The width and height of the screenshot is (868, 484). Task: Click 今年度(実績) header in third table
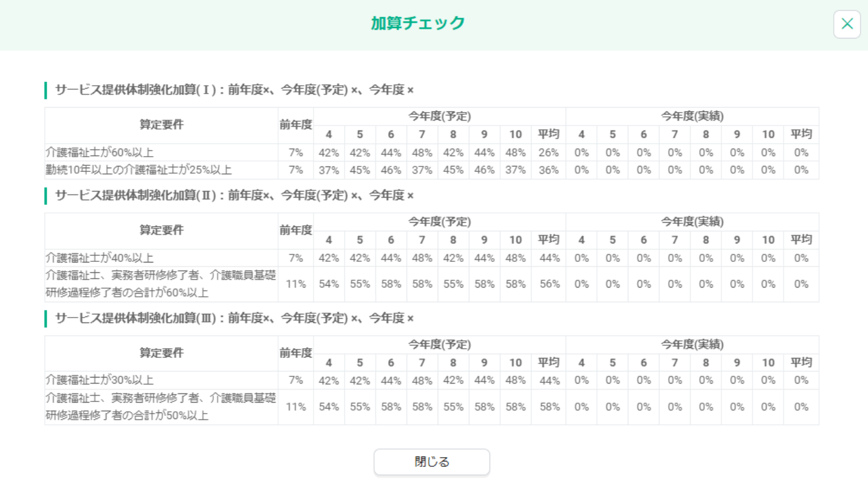(692, 344)
